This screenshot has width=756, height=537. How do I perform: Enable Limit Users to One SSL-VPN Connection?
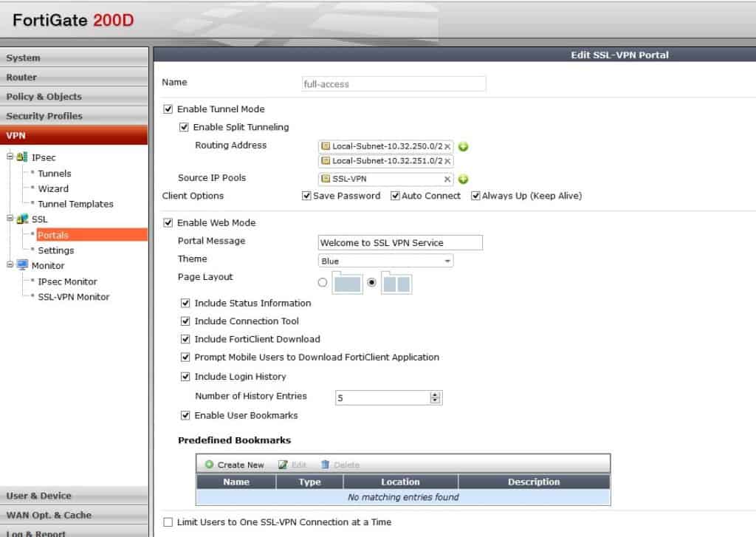point(168,522)
